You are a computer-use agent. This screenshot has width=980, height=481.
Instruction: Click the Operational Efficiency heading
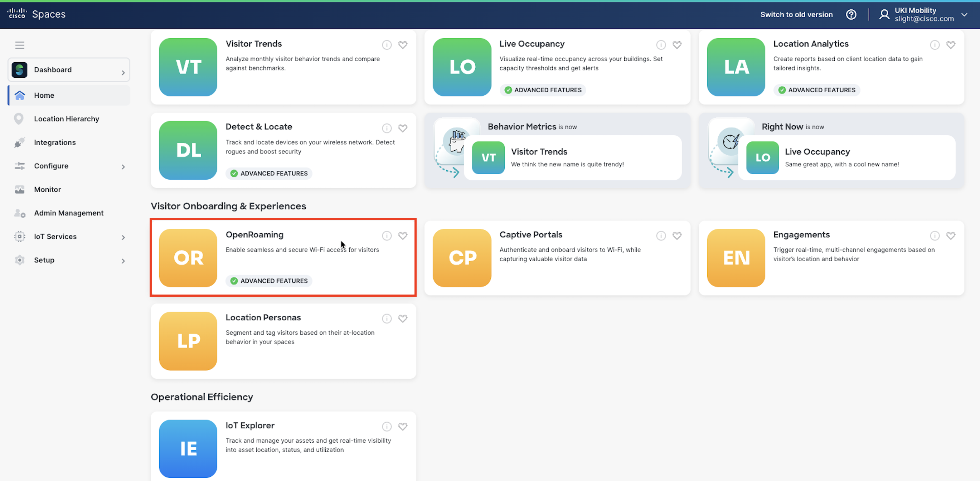[x=202, y=397]
